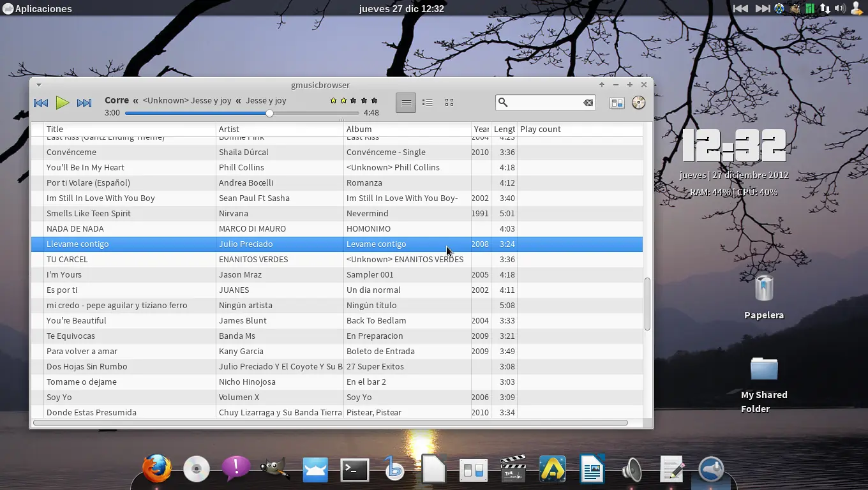Open the blank document app in dock
868x490 pixels.
[x=434, y=469]
